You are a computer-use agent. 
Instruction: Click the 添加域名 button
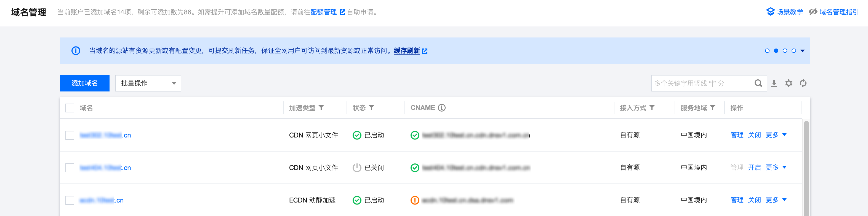[x=85, y=83]
